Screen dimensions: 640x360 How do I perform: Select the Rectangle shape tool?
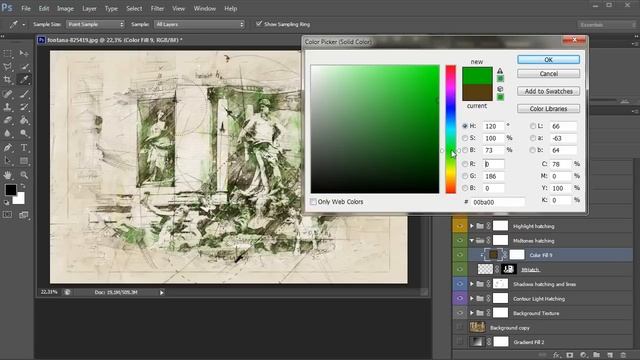[x=24, y=161]
